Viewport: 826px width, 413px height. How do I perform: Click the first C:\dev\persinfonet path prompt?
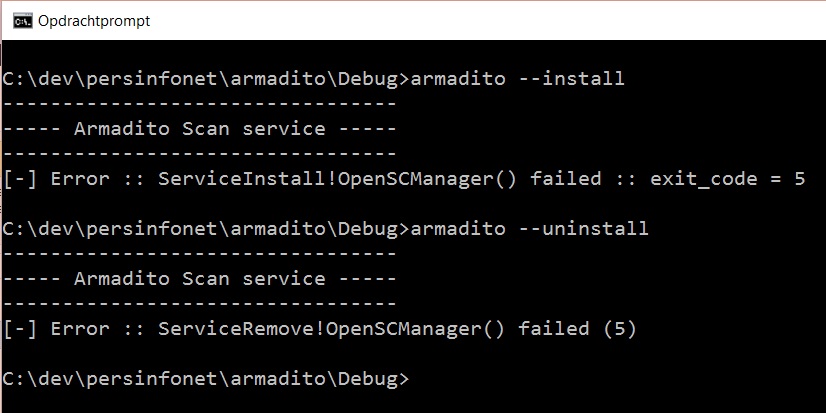[x=206, y=79]
